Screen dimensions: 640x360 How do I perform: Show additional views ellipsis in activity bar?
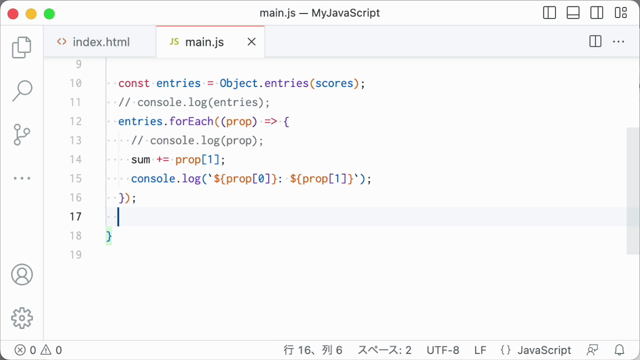pyautogui.click(x=22, y=178)
